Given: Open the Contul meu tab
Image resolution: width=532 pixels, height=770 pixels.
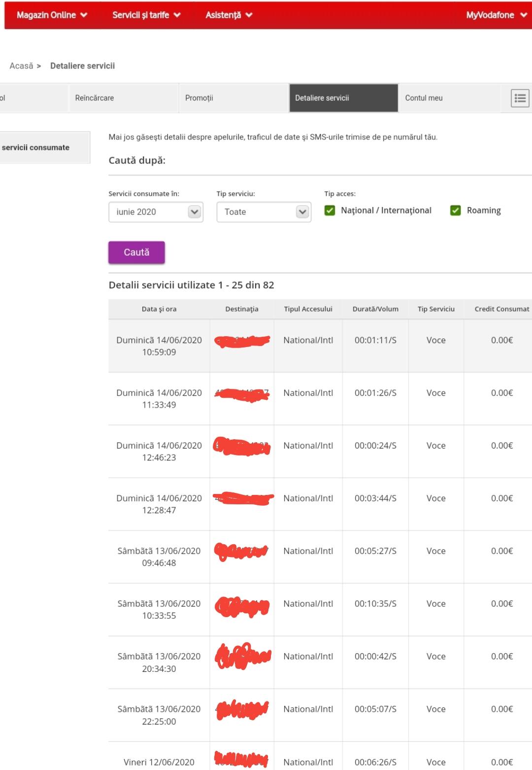Looking at the screenshot, I should 424,98.
